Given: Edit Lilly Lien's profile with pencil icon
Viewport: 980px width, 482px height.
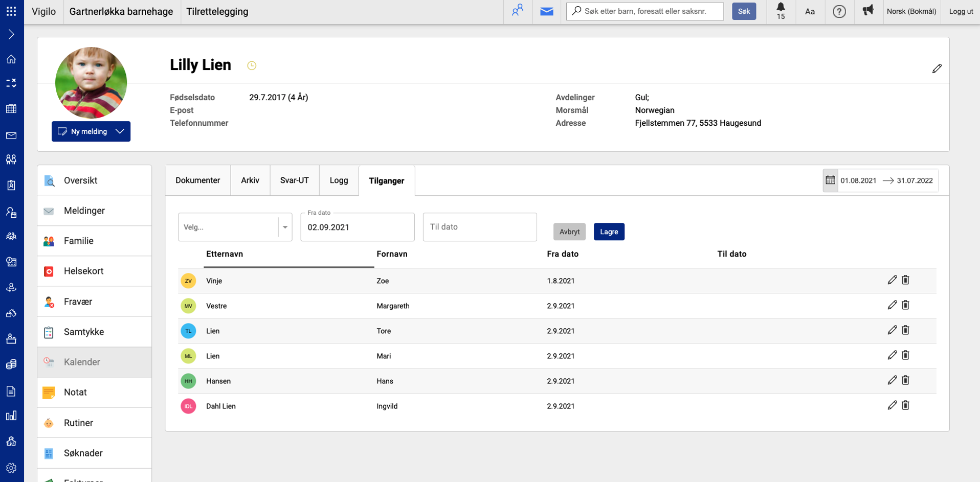Looking at the screenshot, I should point(937,68).
